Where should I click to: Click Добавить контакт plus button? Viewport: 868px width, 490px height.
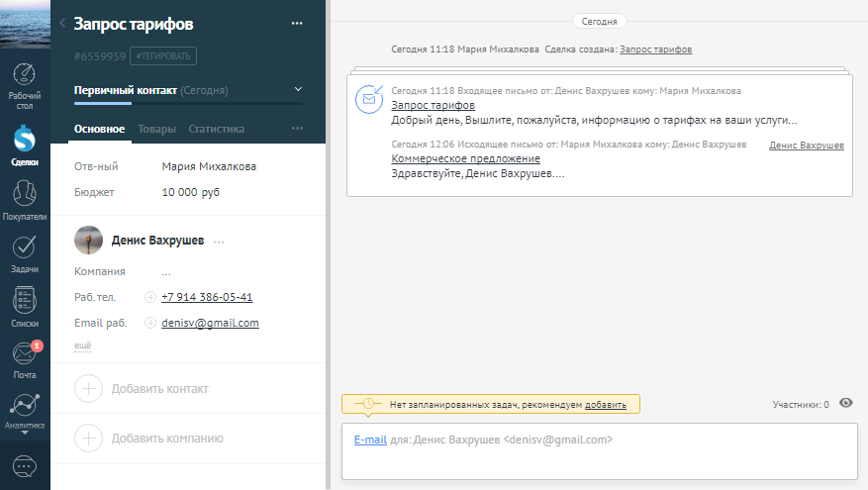89,389
